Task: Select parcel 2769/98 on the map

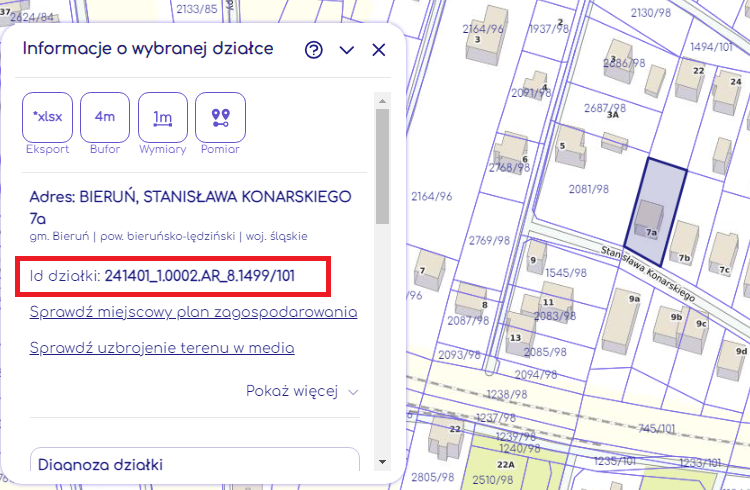Action: click(x=489, y=240)
